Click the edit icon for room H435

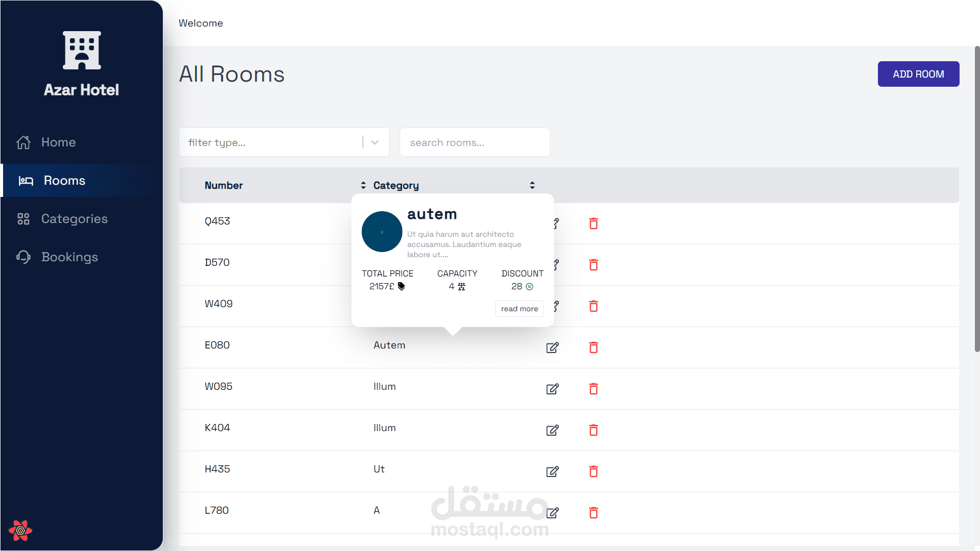coord(552,471)
